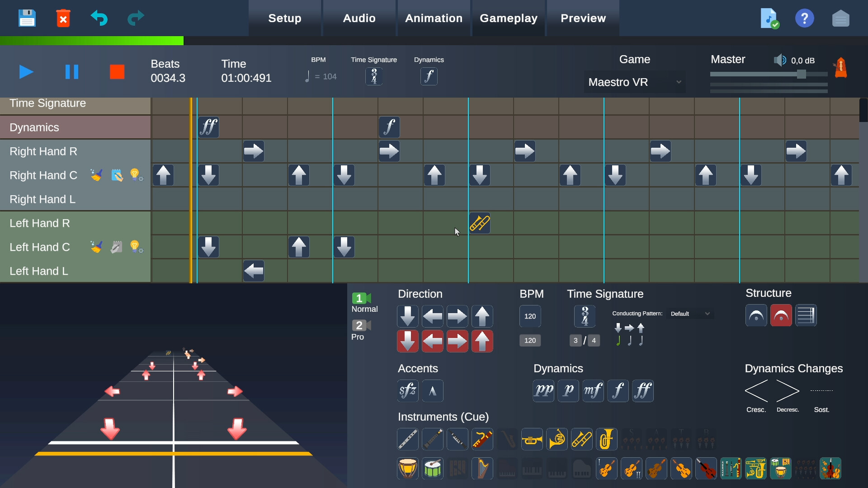The width and height of the screenshot is (868, 488).
Task: Choose the harp instrument cue icon
Action: click(x=482, y=469)
